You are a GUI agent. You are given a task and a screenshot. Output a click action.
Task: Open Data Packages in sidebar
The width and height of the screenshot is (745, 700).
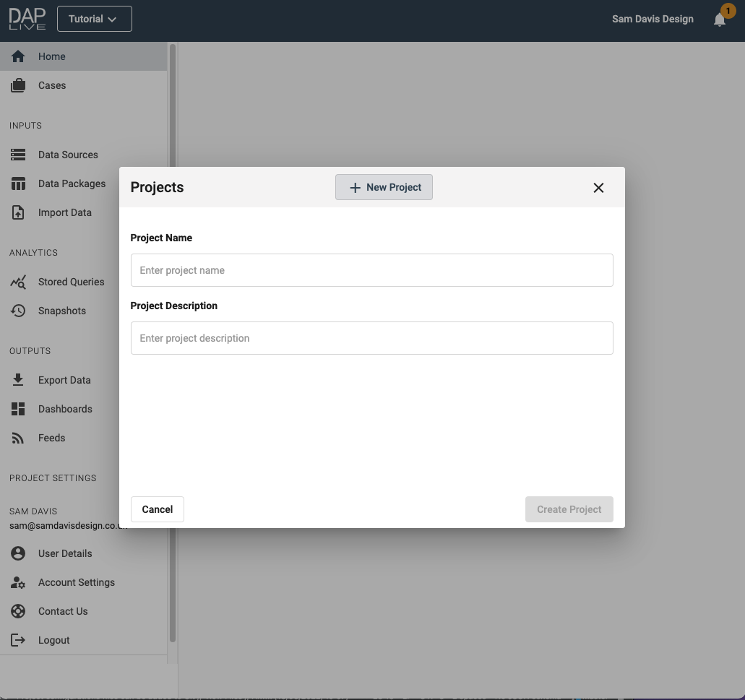point(72,183)
